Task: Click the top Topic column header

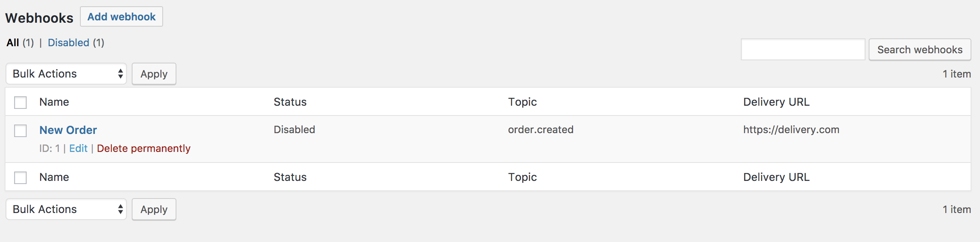Action: (x=522, y=102)
